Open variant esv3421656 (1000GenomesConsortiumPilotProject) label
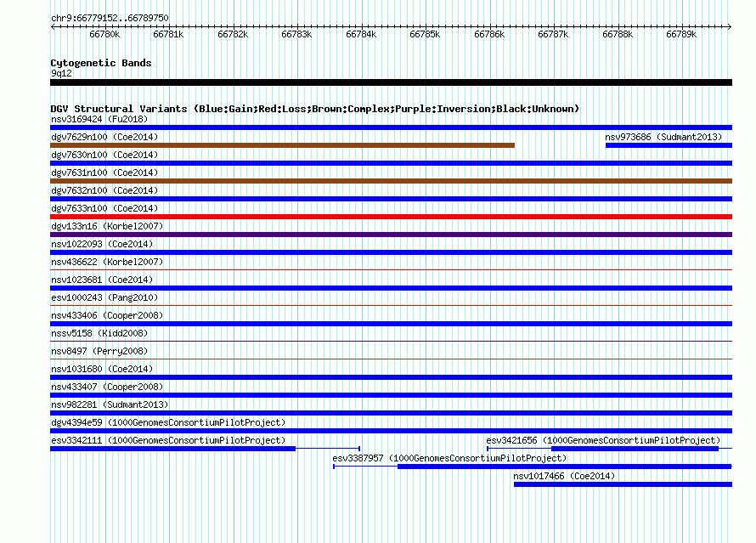This screenshot has height=543, width=756. point(603,440)
